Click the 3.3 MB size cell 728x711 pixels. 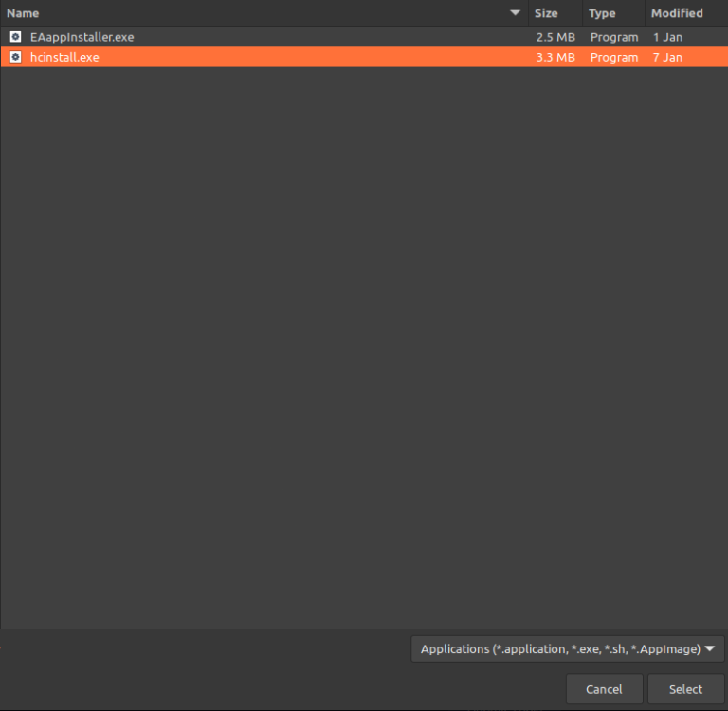pyautogui.click(x=555, y=57)
